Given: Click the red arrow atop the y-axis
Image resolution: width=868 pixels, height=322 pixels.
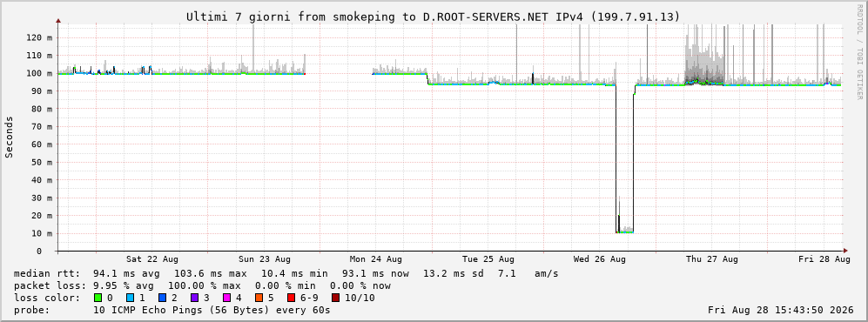Looking at the screenshot, I should [58, 21].
